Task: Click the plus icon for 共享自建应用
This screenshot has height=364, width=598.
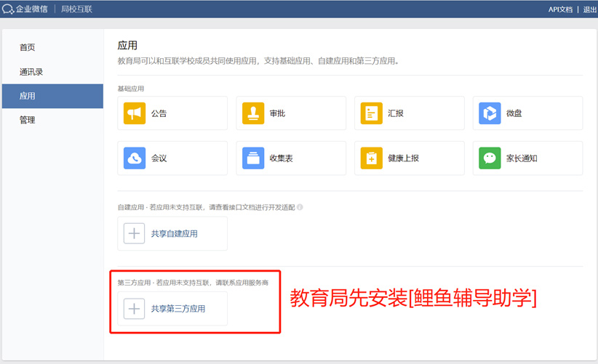Action: 135,233
